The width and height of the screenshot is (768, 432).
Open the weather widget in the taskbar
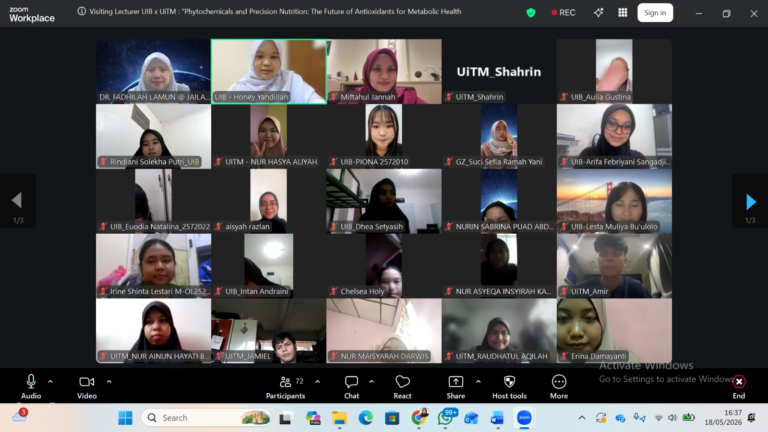tap(20, 416)
